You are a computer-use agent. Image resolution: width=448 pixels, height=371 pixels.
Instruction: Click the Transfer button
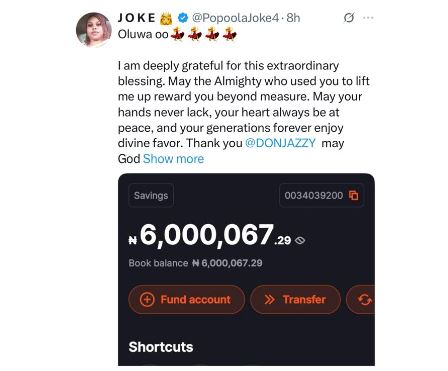pos(295,299)
